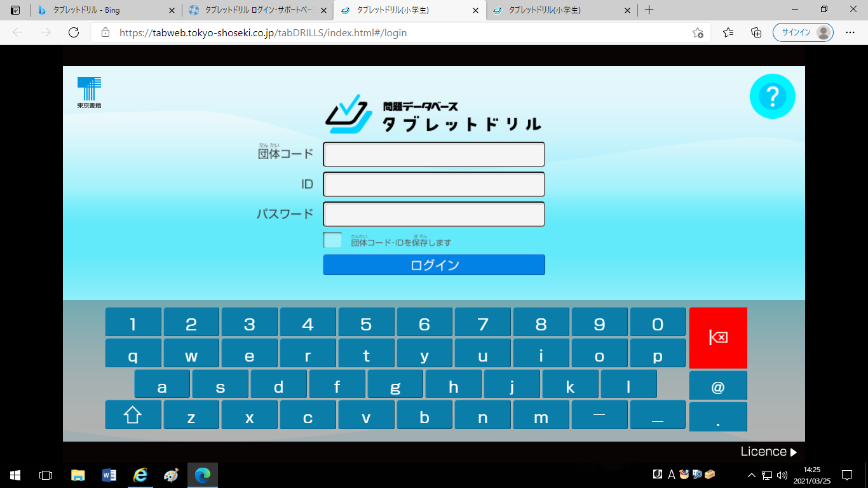Tap the underscore key
The height and width of the screenshot is (488, 868).
coord(658,415)
